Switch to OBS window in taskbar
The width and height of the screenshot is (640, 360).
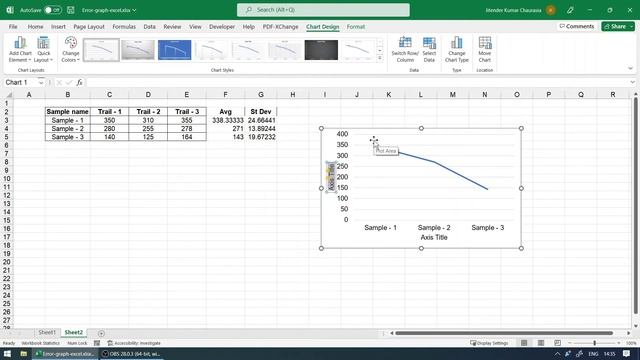click(131, 354)
